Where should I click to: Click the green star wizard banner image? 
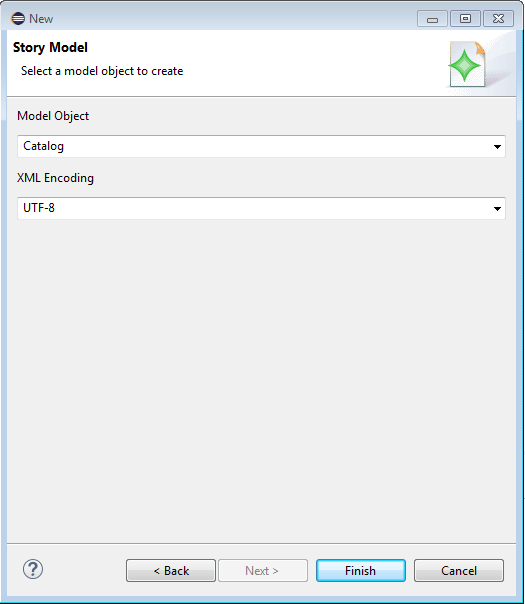468,64
